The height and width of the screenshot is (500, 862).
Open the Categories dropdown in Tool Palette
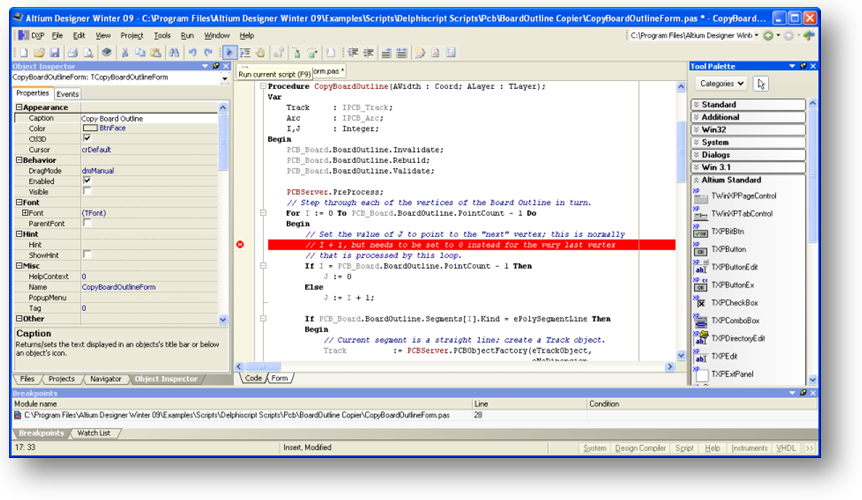pos(722,84)
